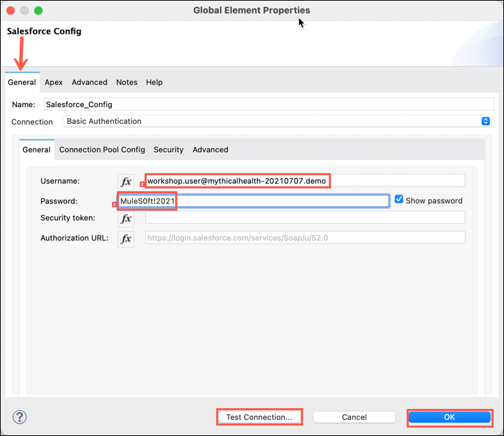
Task: Click the fx expression button beside Security token
Action: coord(126,218)
